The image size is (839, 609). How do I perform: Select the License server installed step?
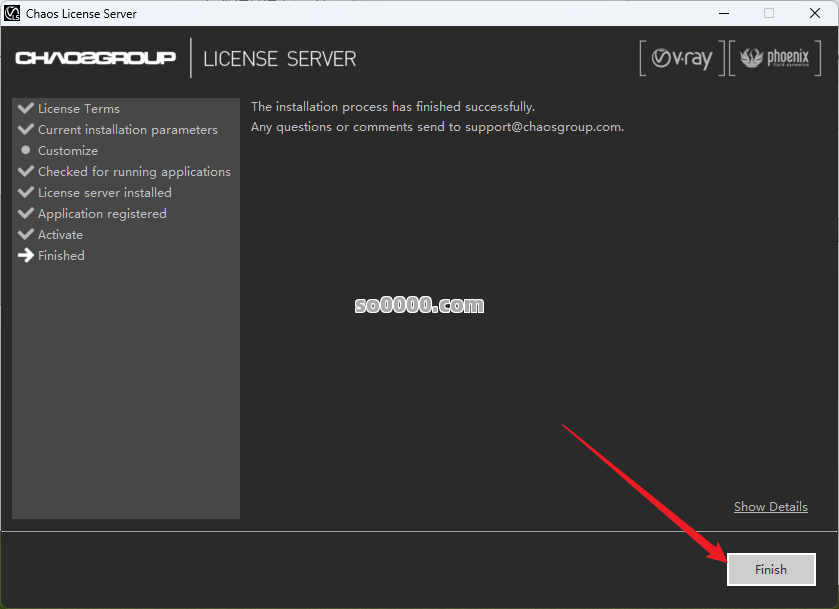pyautogui.click(x=104, y=192)
